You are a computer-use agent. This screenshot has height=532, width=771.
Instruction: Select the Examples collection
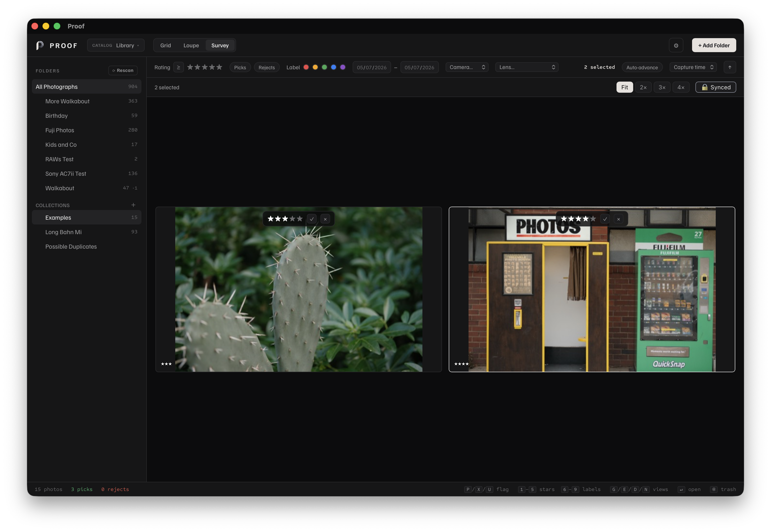pos(87,217)
